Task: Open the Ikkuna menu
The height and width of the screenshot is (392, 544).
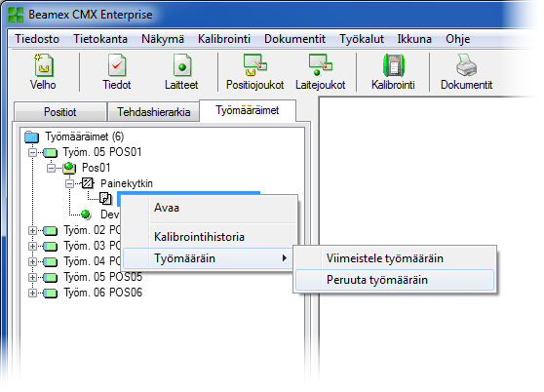Action: (x=414, y=39)
